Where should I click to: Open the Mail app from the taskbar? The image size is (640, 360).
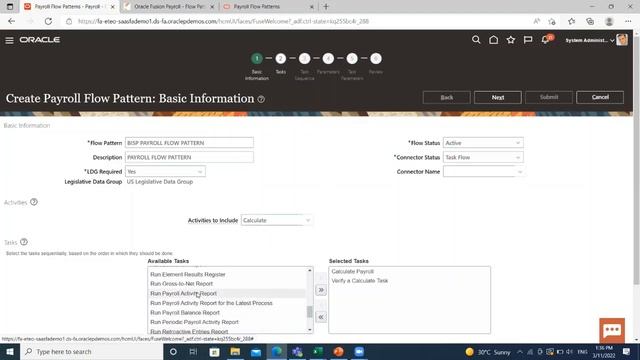(x=256, y=351)
